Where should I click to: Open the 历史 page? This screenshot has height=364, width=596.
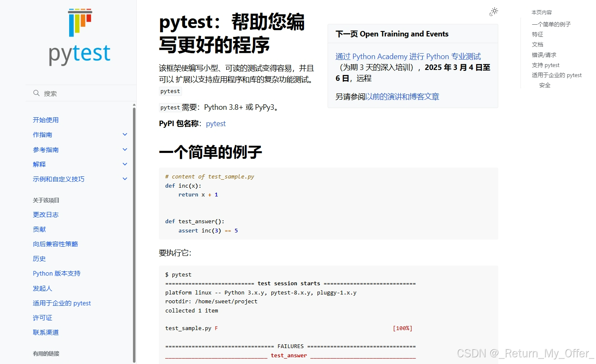click(x=39, y=258)
